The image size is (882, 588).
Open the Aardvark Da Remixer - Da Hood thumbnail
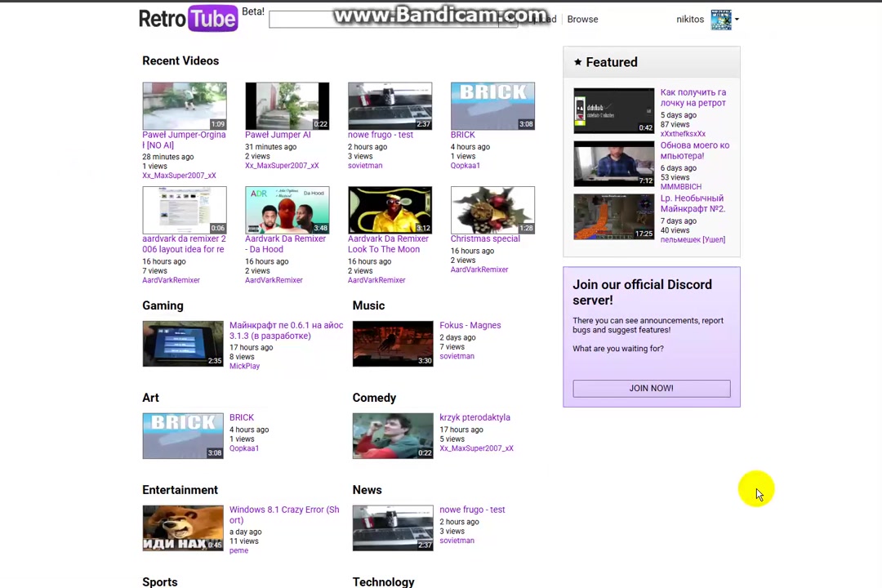287,210
